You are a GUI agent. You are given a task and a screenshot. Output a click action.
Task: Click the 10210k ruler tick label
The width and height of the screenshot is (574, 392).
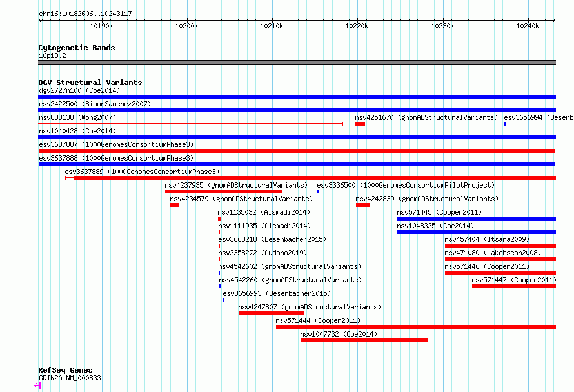coord(272,26)
